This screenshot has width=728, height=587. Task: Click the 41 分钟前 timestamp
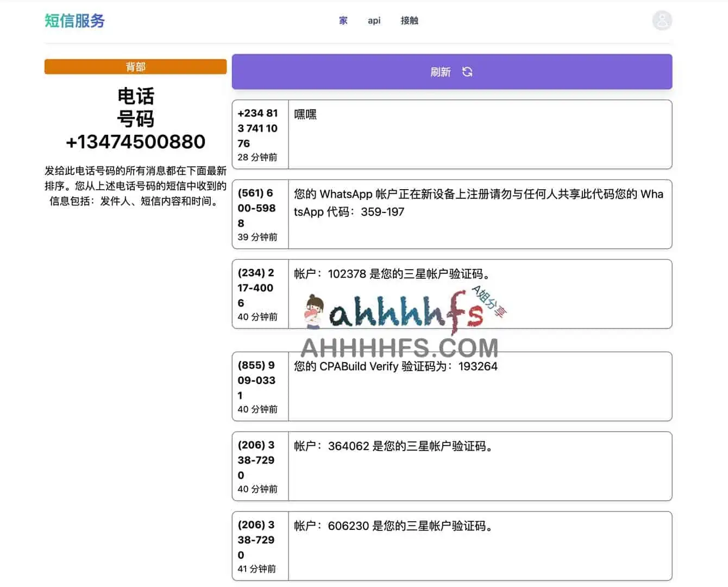click(258, 569)
